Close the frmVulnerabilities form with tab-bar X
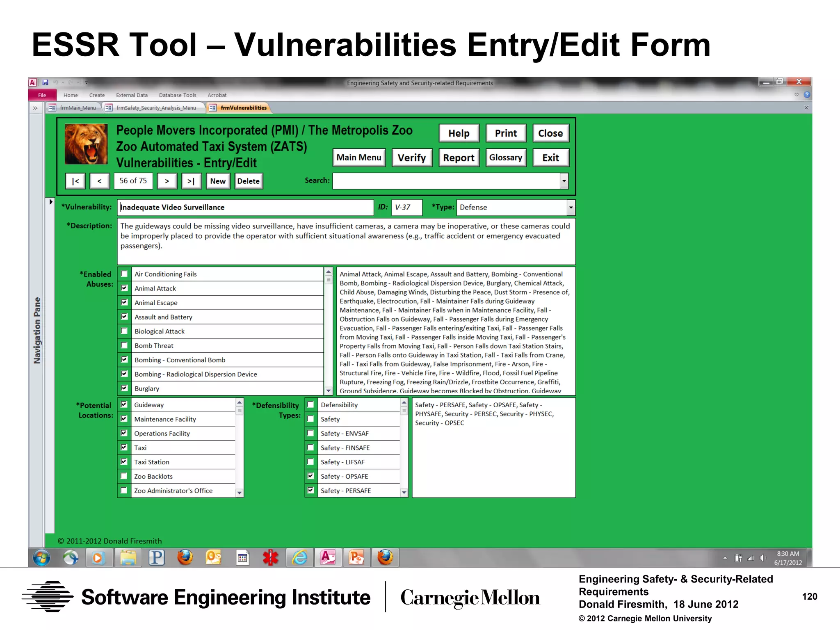Screen dimensions: 840x630 (806, 107)
